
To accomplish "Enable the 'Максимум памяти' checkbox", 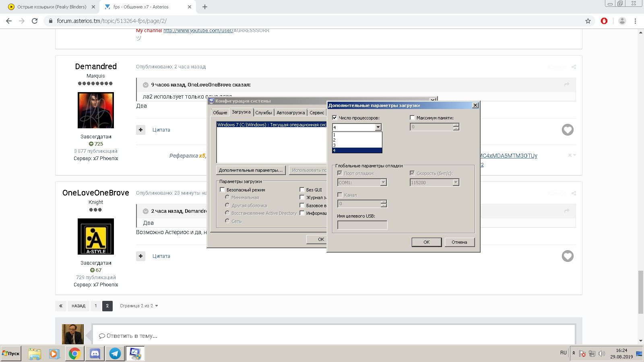I will [412, 118].
